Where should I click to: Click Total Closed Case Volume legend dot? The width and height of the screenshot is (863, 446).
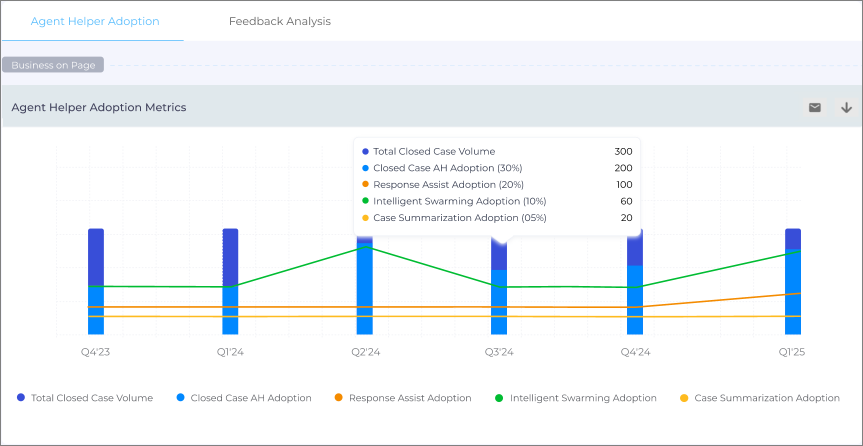point(21,398)
